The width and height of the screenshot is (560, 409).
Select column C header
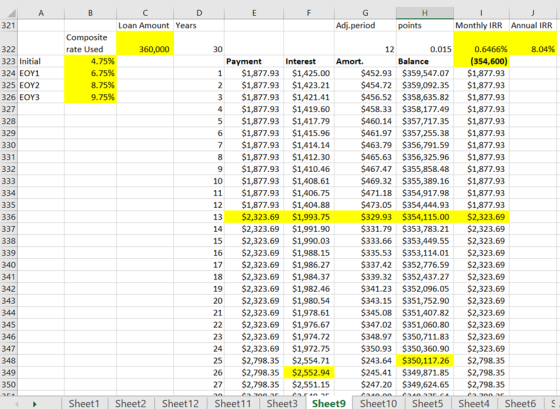coord(145,13)
